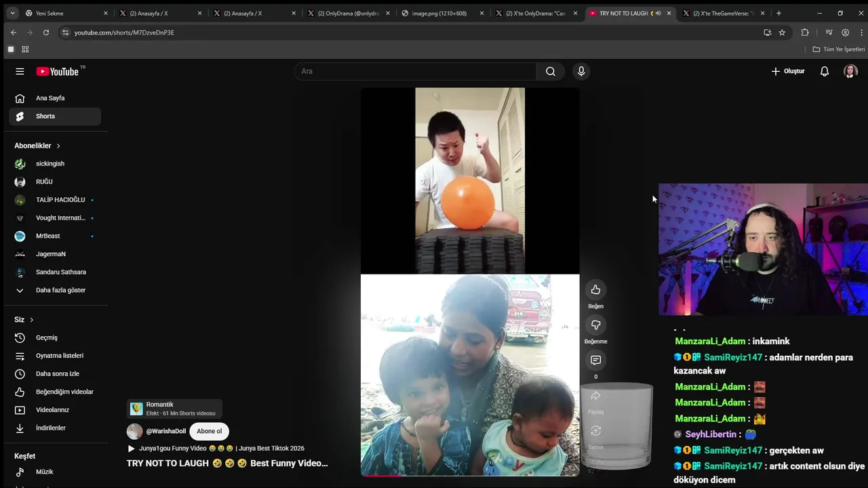This screenshot has width=868, height=488.
Task: Open the Romantik effect chip
Action: pos(174,409)
